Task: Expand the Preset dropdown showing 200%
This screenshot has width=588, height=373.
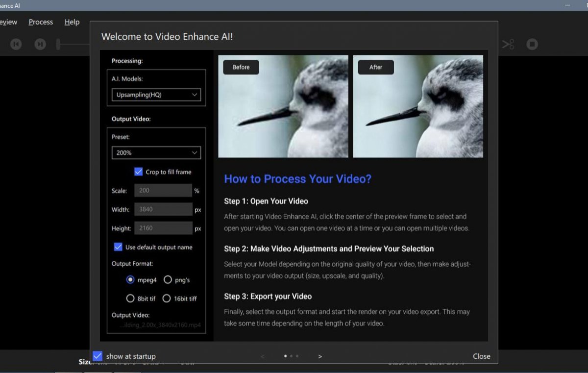Action: click(156, 152)
